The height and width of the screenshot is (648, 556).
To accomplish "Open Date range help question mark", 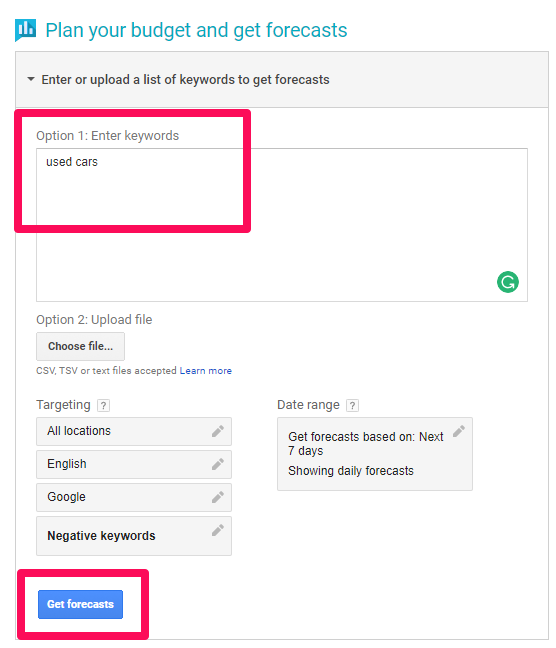I will (352, 405).
